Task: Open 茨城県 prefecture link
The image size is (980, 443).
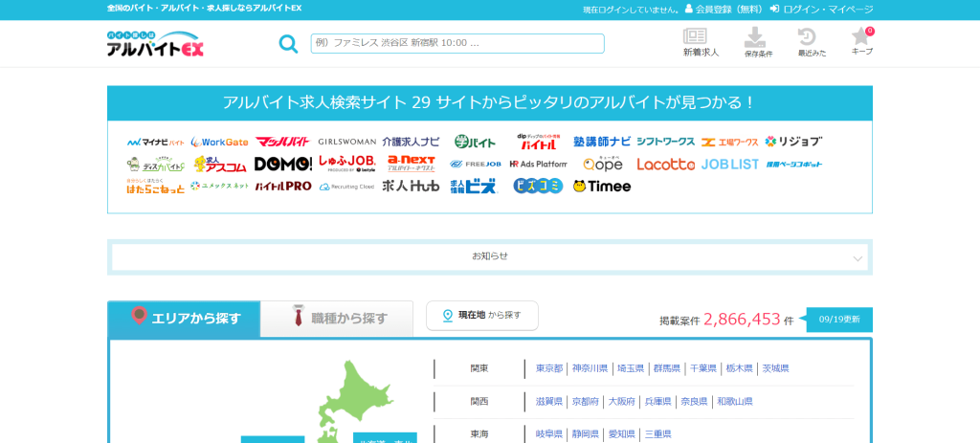Action: click(x=775, y=368)
